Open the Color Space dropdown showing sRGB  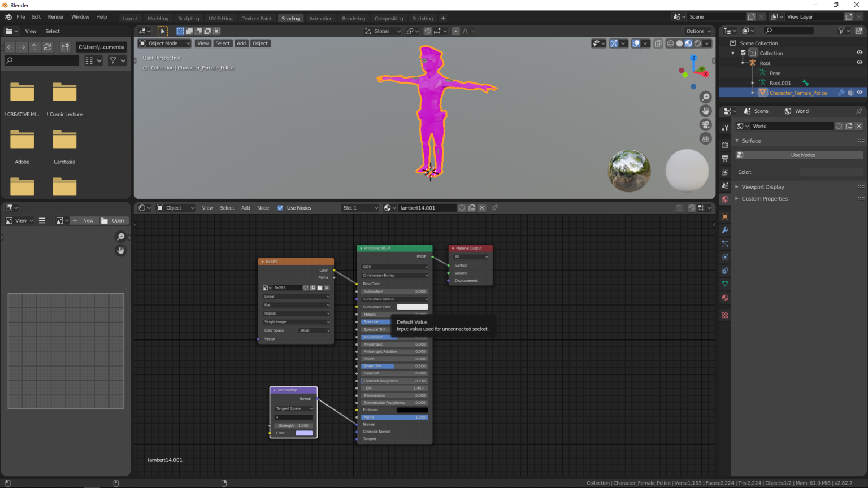[x=315, y=330]
